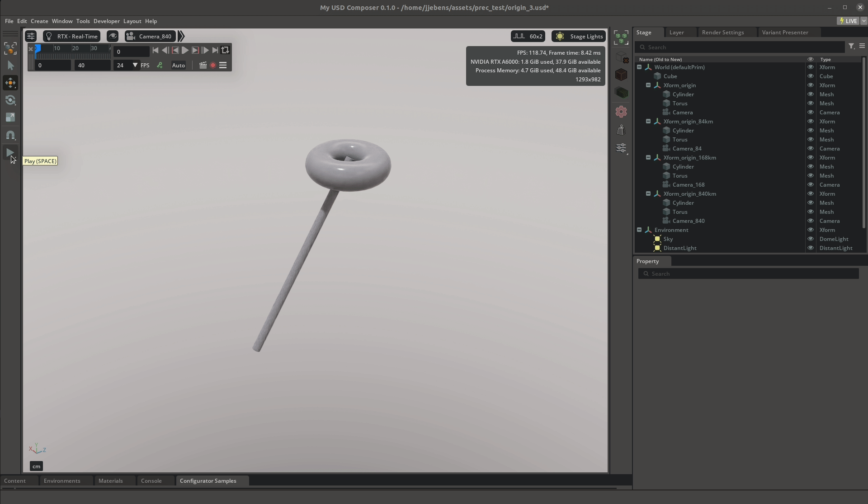Open timeline hamburger options menu

pos(223,65)
